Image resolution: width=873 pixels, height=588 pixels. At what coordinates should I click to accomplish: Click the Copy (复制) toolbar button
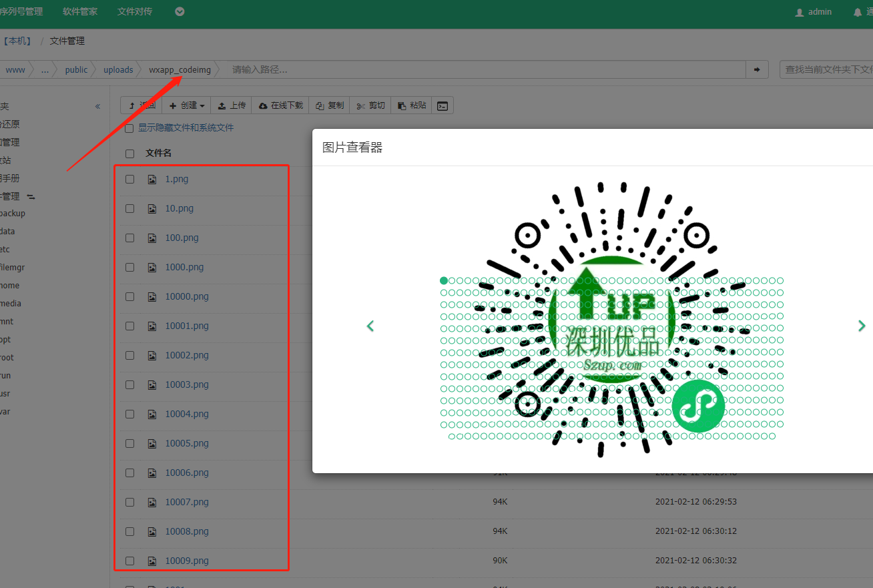tap(330, 105)
